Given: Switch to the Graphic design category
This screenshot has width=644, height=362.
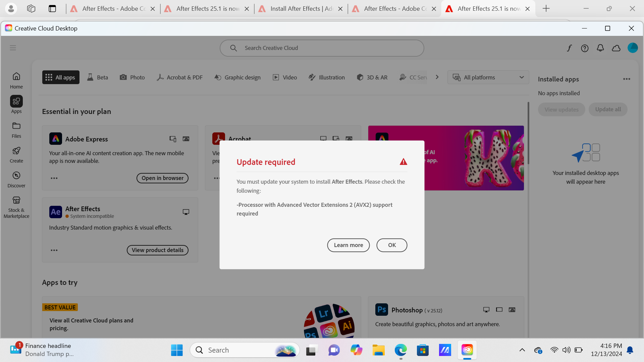Looking at the screenshot, I should [237, 77].
